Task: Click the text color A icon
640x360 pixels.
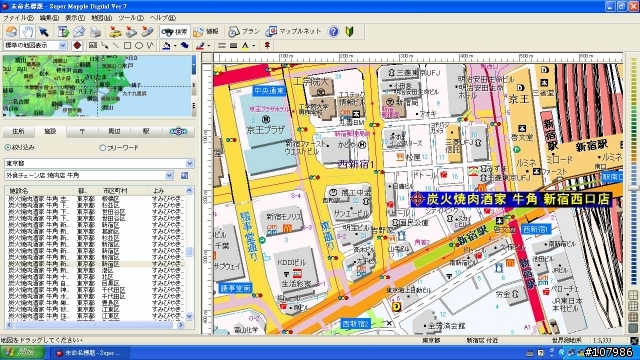Action: 245,45
